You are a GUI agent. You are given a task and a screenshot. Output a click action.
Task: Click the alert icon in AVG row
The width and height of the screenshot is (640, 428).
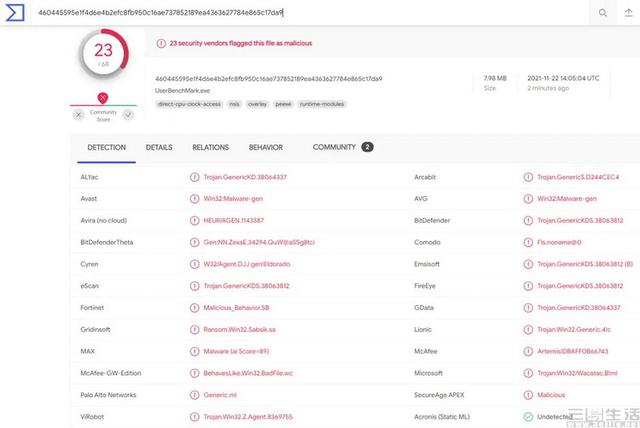pos(528,199)
